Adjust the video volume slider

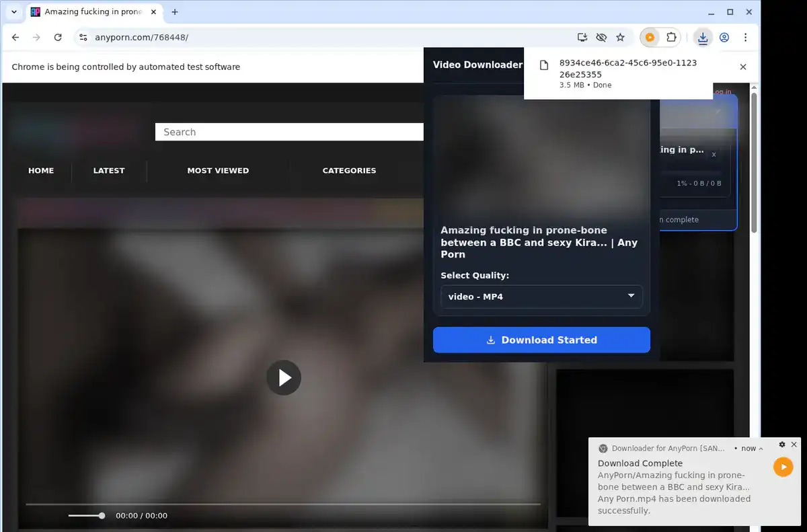[86, 516]
